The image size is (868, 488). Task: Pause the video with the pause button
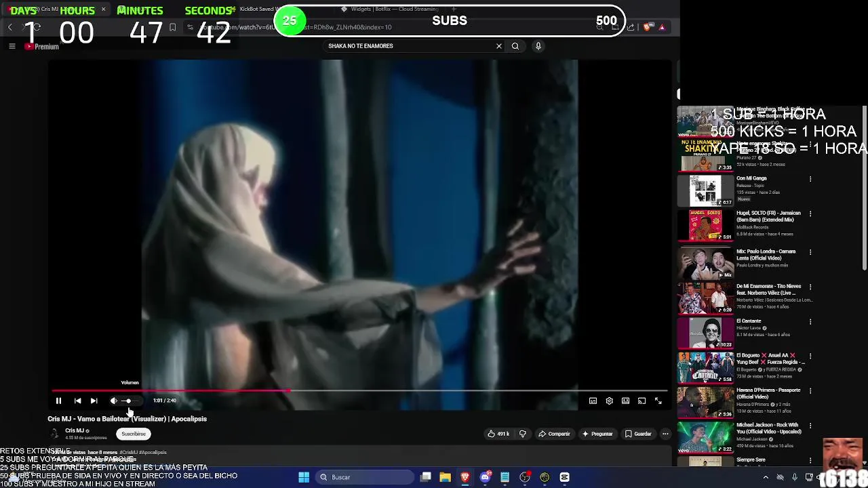[x=58, y=401]
